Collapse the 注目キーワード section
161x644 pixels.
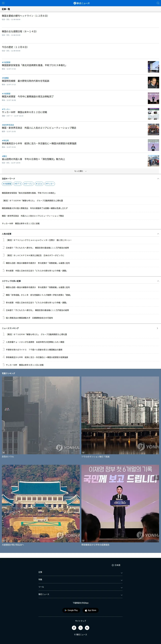158,178
